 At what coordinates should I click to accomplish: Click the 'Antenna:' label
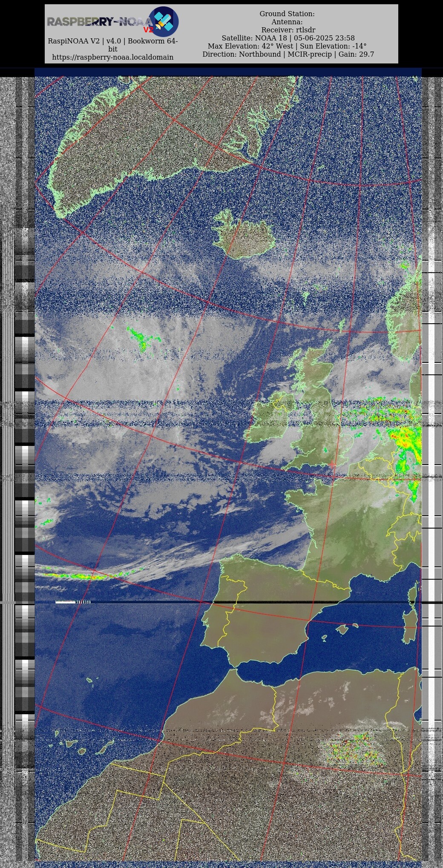coord(287,22)
